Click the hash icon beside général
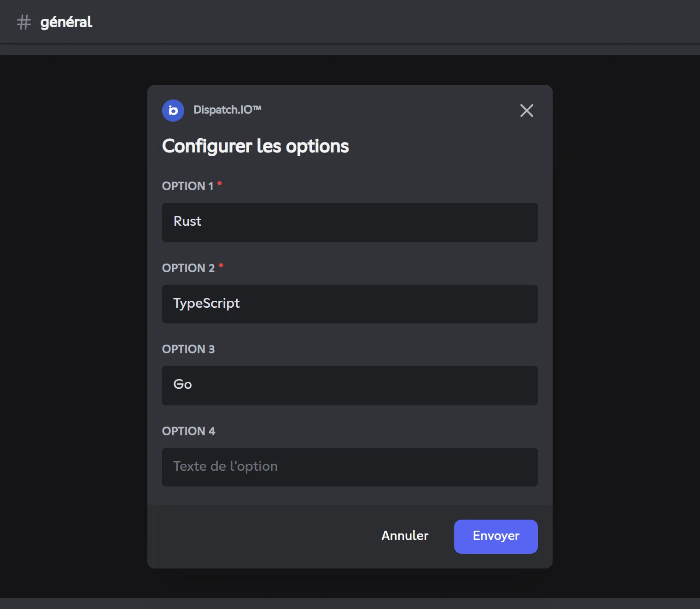This screenshot has height=609, width=700. tap(24, 22)
